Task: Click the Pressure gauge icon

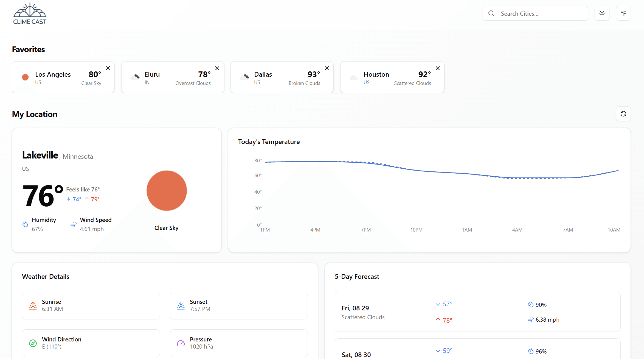Action: [x=181, y=343]
